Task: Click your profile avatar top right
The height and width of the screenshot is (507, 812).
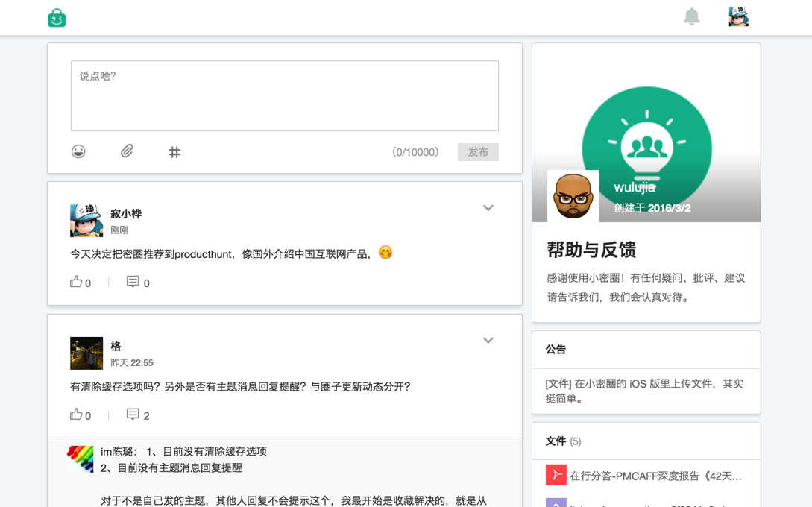Action: [x=738, y=16]
